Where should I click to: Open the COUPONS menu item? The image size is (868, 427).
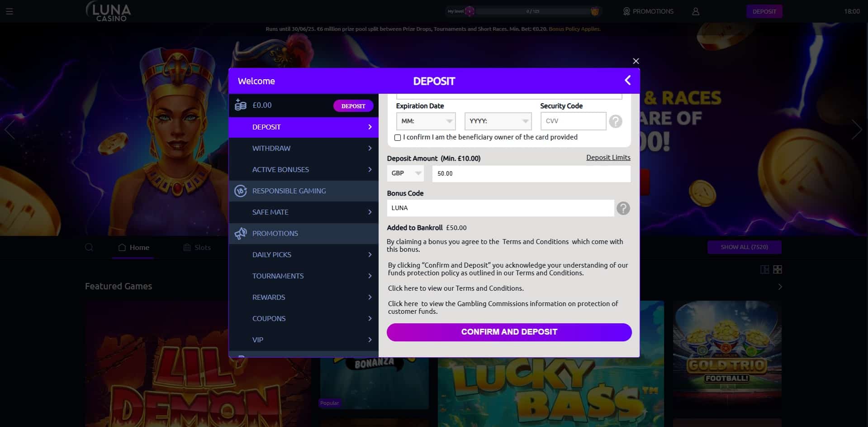click(304, 318)
